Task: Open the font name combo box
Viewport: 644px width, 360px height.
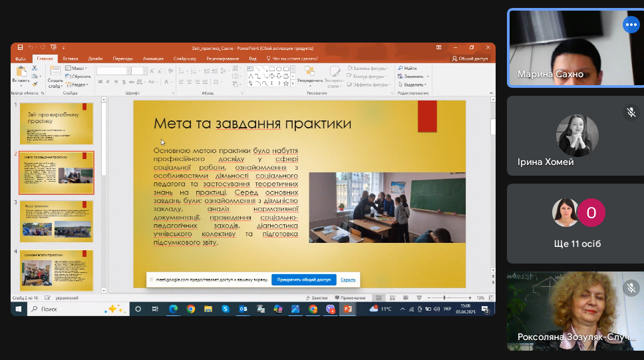Action: [113, 71]
